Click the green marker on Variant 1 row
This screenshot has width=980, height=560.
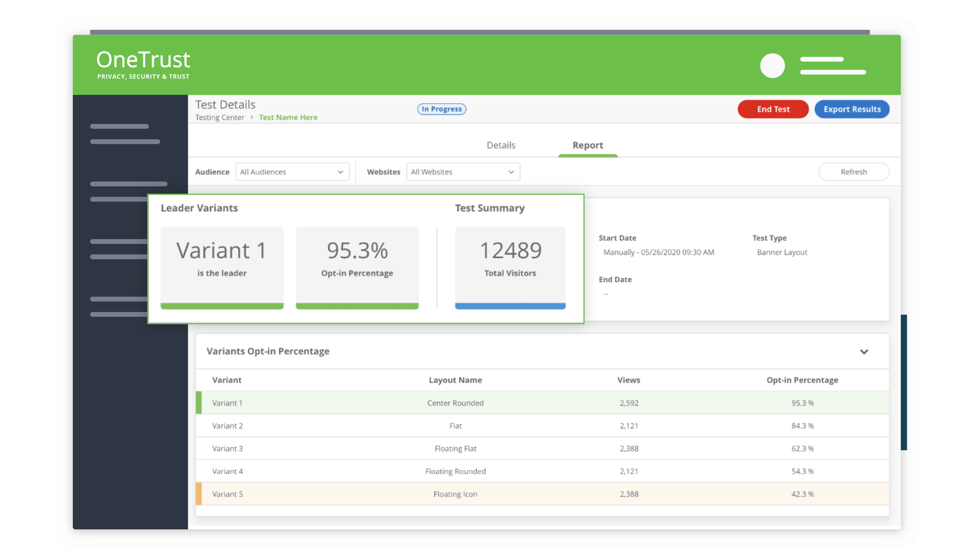click(199, 403)
